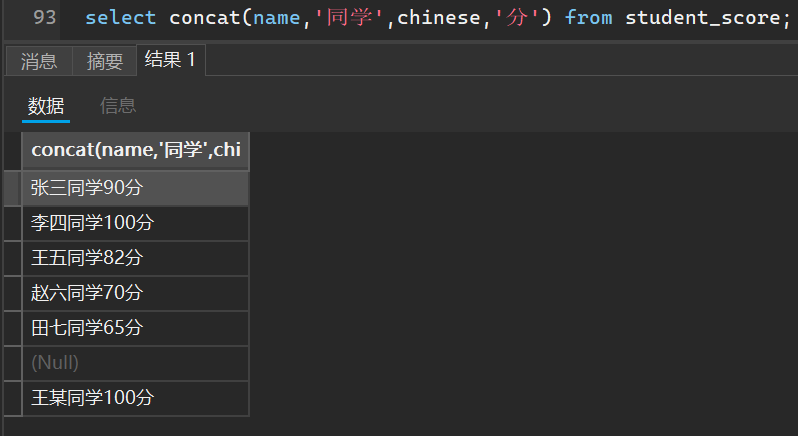The height and width of the screenshot is (436, 798).
Task: Click the row selector beside the (Null) row
Action: [13, 363]
